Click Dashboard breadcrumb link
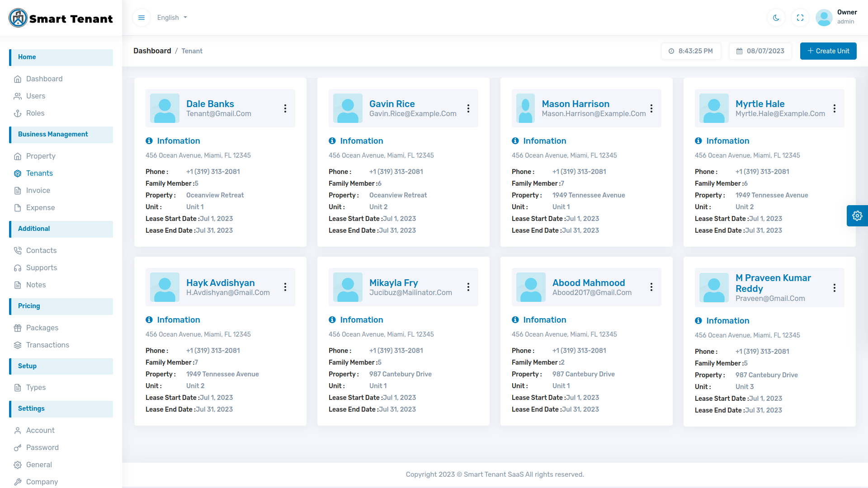The image size is (868, 488). (152, 51)
